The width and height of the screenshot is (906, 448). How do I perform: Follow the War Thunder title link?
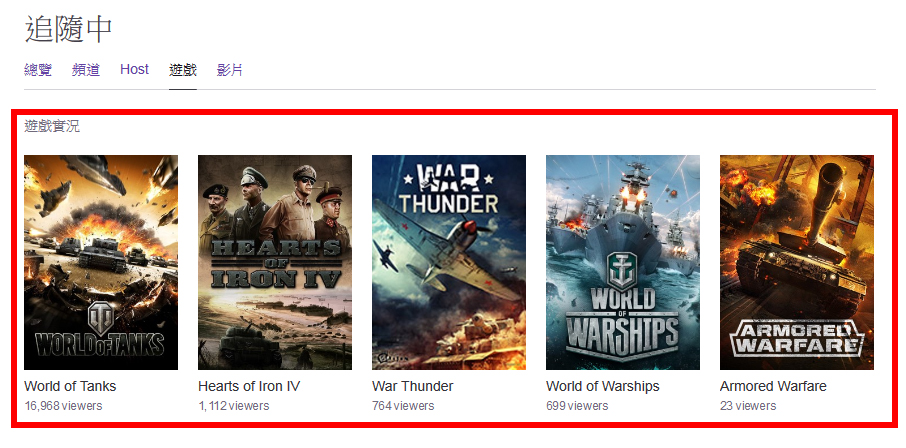412,386
